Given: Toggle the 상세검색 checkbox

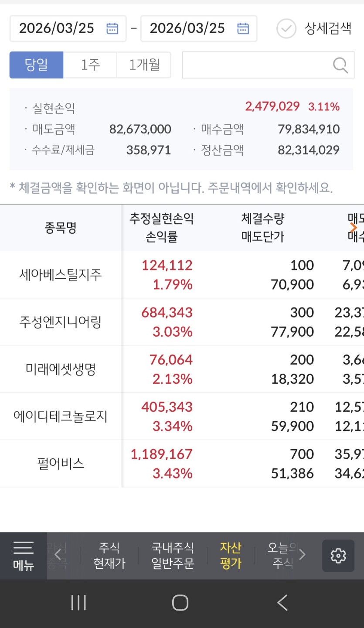Looking at the screenshot, I should click(286, 29).
